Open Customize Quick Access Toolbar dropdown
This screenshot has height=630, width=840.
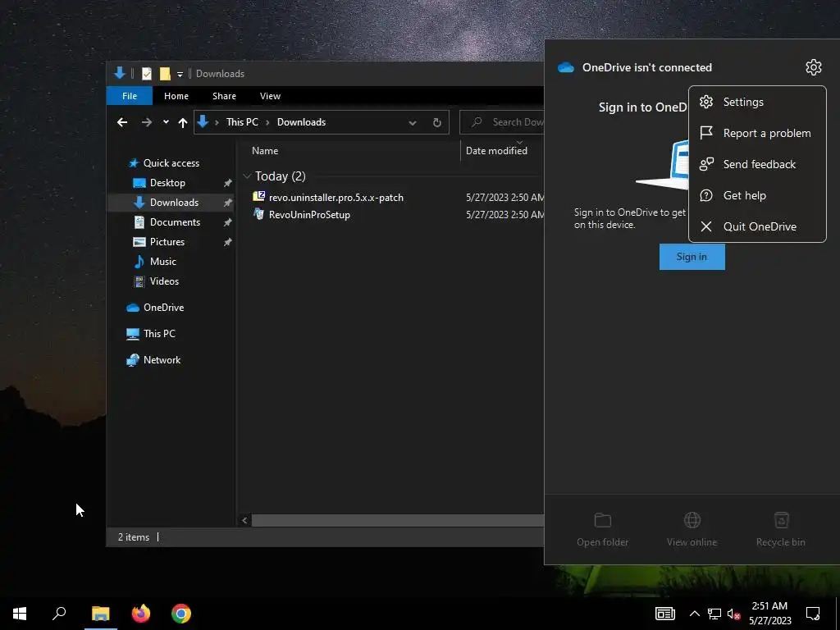point(180,75)
